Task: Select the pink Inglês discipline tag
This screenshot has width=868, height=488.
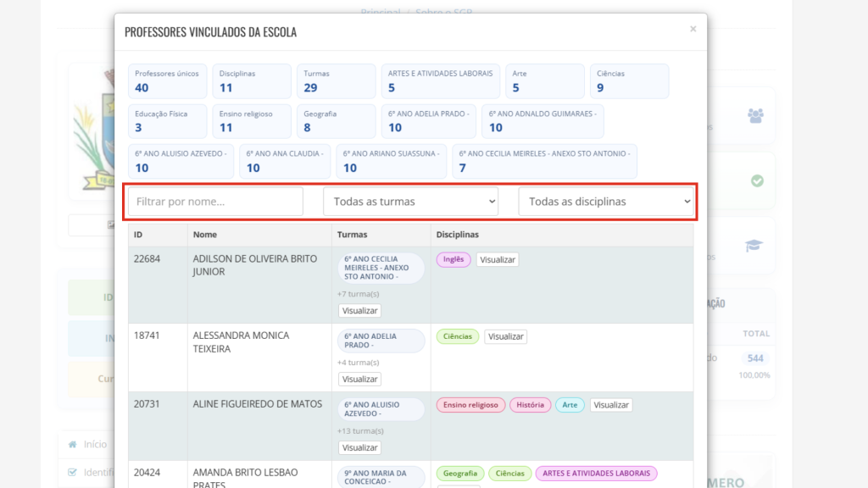Action: tap(453, 260)
